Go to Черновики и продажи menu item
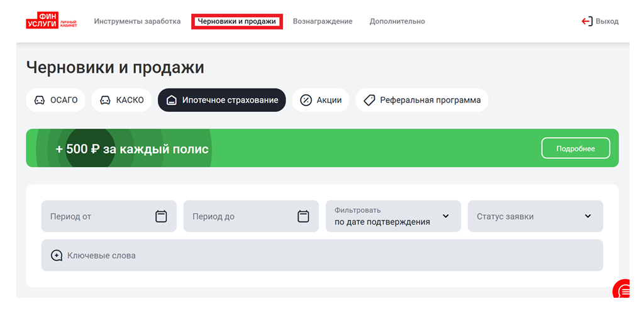The height and width of the screenshot is (316, 644). coord(236,21)
